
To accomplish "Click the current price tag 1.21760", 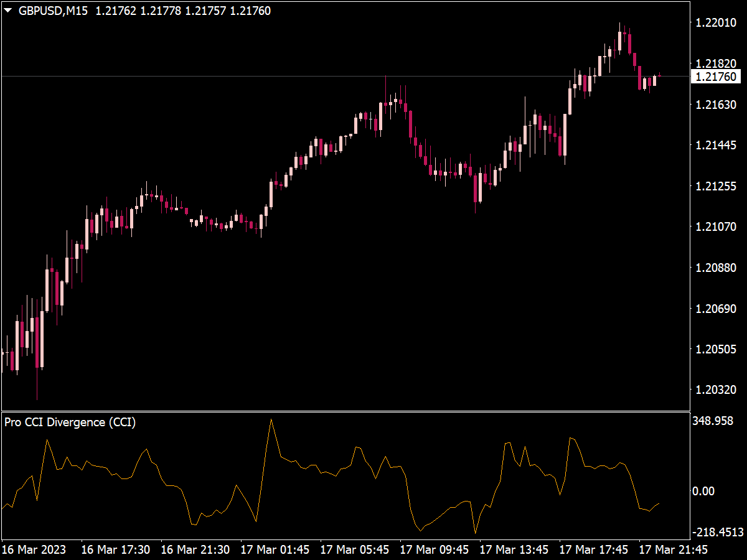I will 717,76.
